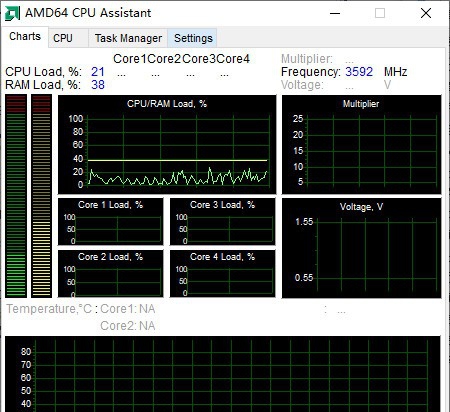
Task: Switch to the Charts tab
Action: (25, 36)
